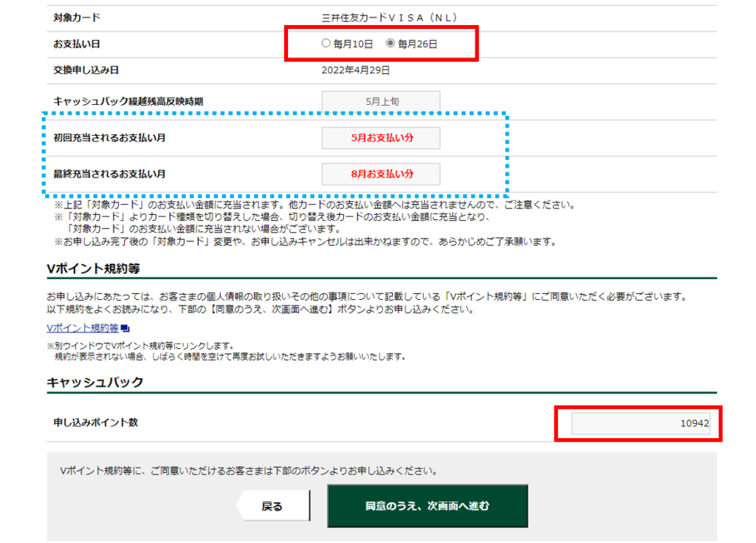Click the 2022年4月29日 application date text
This screenshot has width=756, height=543.
[356, 71]
